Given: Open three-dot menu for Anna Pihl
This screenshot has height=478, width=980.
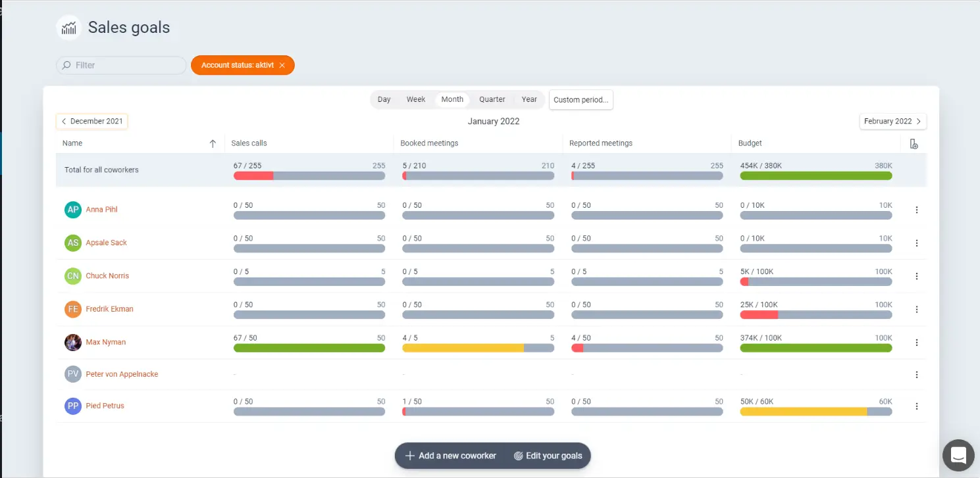Looking at the screenshot, I should click(x=916, y=210).
